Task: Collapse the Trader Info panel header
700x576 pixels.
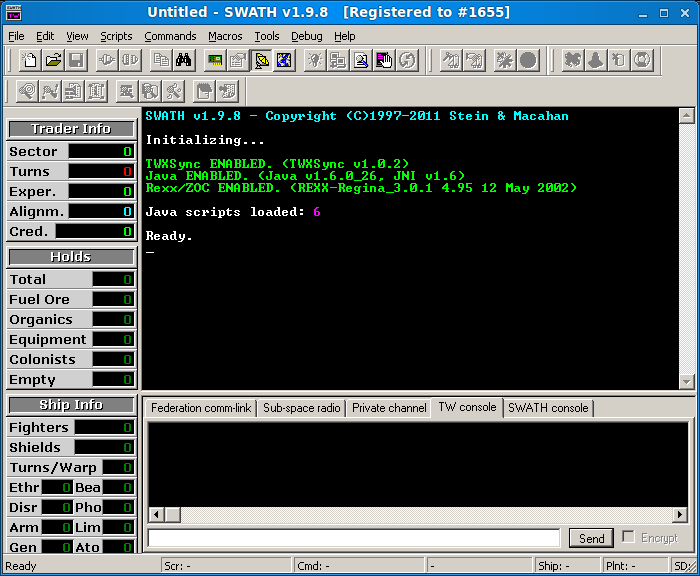Action: [x=70, y=129]
